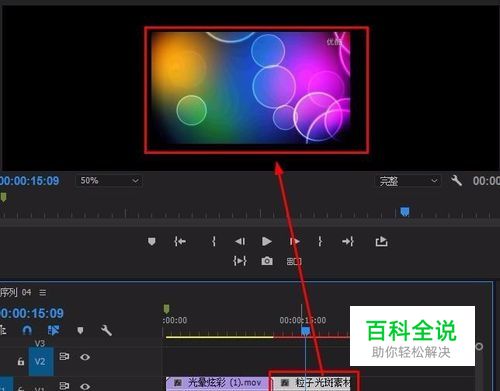
Task: Step forward one frame
Action: point(294,241)
